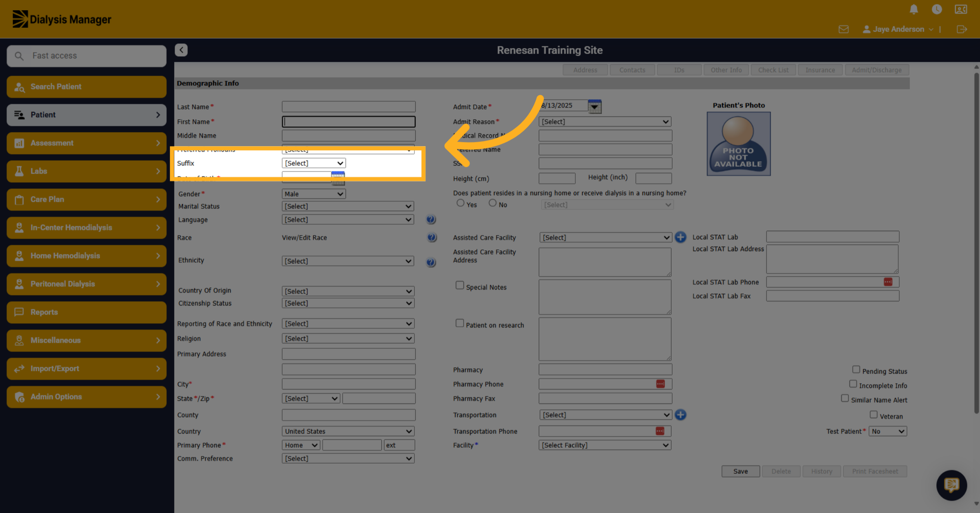This screenshot has height=513, width=980.
Task: Click the Language help question icon
Action: (431, 220)
